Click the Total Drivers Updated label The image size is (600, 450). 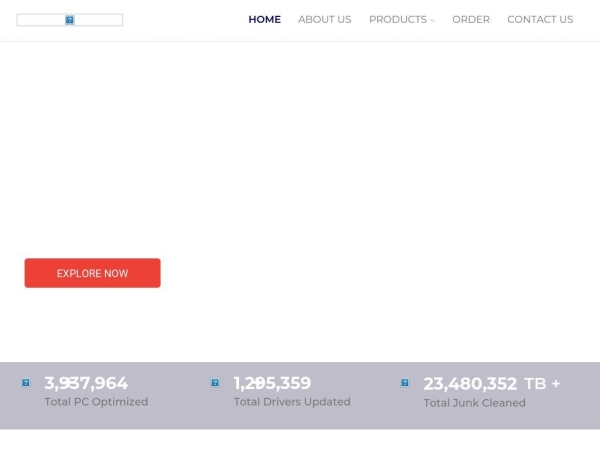coord(292,402)
